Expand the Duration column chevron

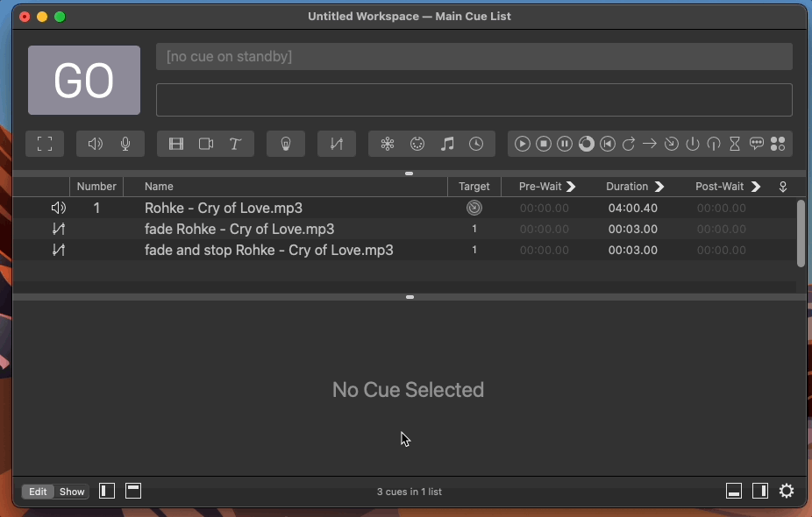click(659, 187)
